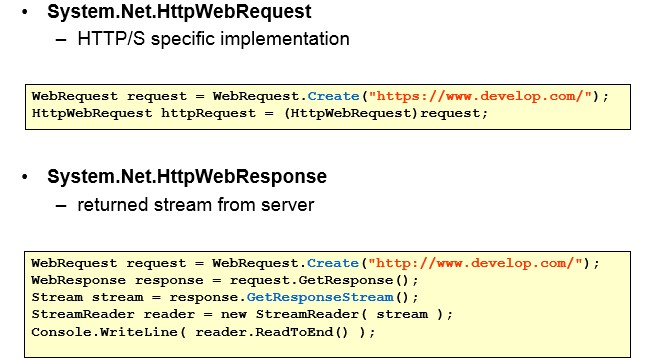Click the 'HTTP/S specific implementation' sub-bullet

pos(213,39)
